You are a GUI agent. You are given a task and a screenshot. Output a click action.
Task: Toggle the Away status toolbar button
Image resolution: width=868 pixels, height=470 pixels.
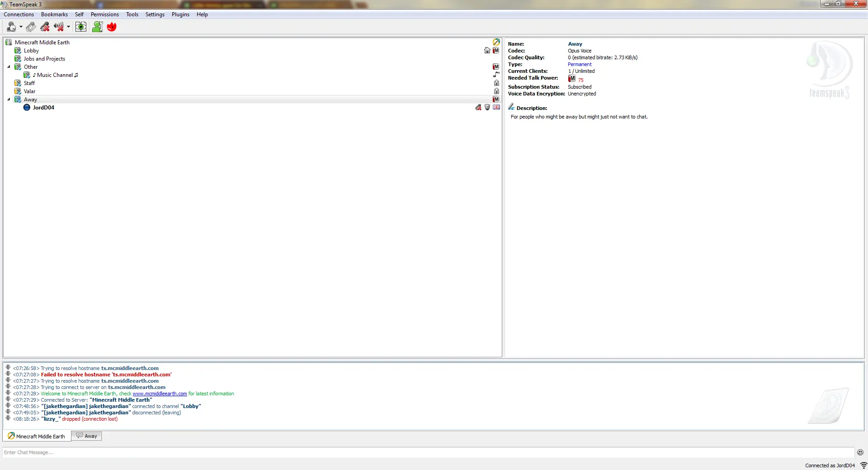tap(11, 27)
